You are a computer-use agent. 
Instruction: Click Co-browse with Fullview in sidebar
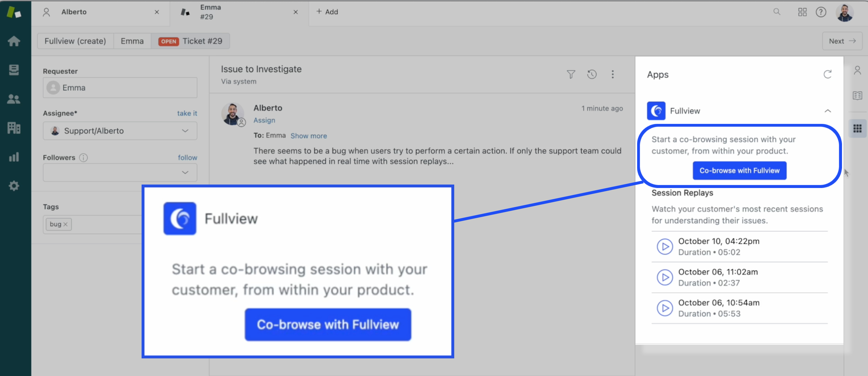click(x=739, y=170)
